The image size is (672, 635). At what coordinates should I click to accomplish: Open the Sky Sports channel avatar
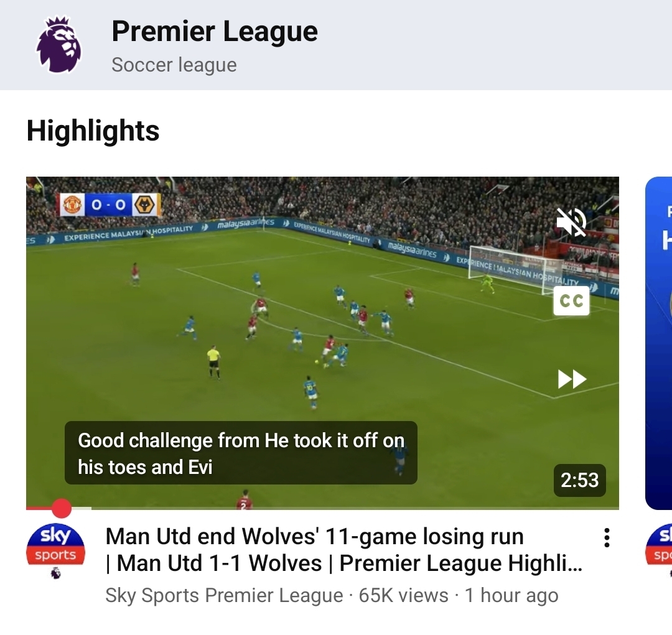56,545
